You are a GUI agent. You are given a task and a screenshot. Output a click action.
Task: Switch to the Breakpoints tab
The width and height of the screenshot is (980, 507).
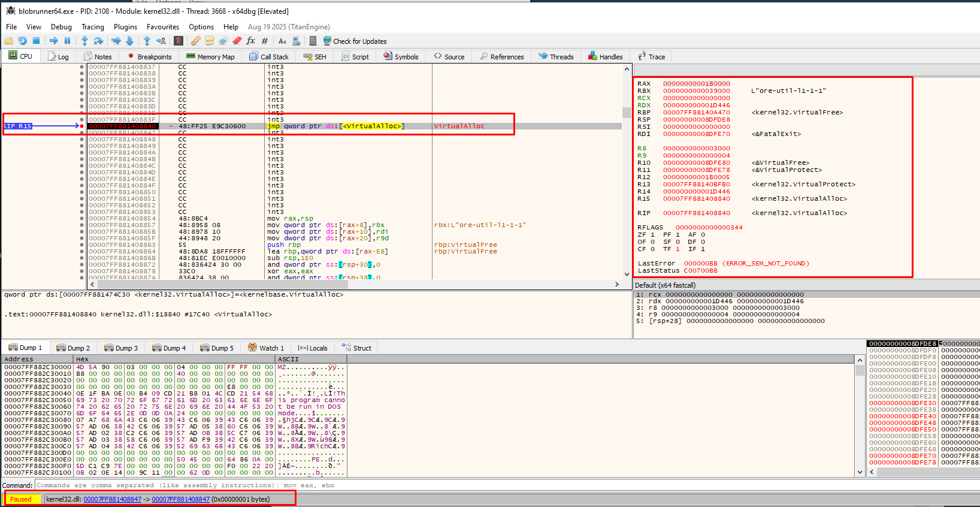150,56
